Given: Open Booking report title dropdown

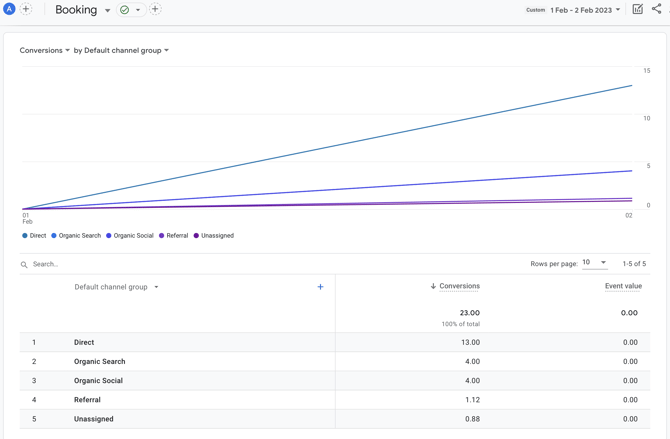Looking at the screenshot, I should [x=107, y=10].
